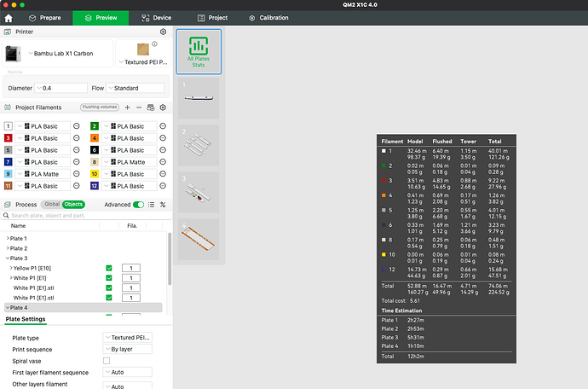Viewport: 588px width, 389px height.
Task: Switch to Project tab
Action: click(x=213, y=18)
